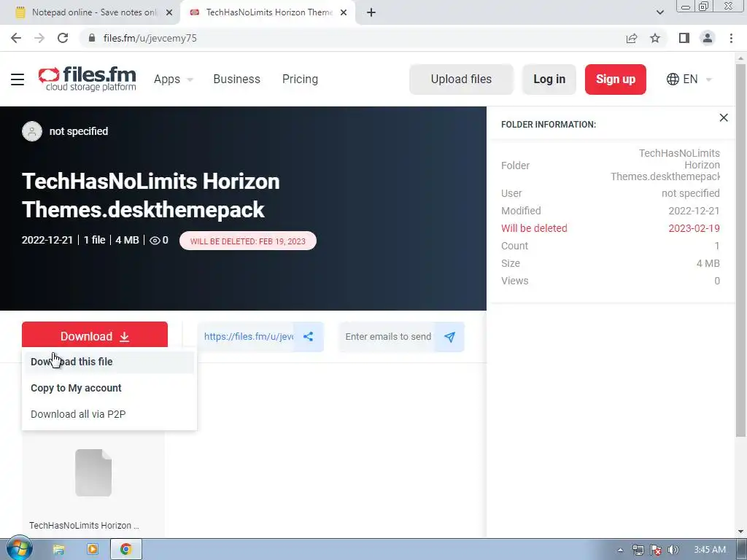Viewport: 747px width, 560px height.
Task: Open the media player taskbar icon
Action: (x=93, y=550)
